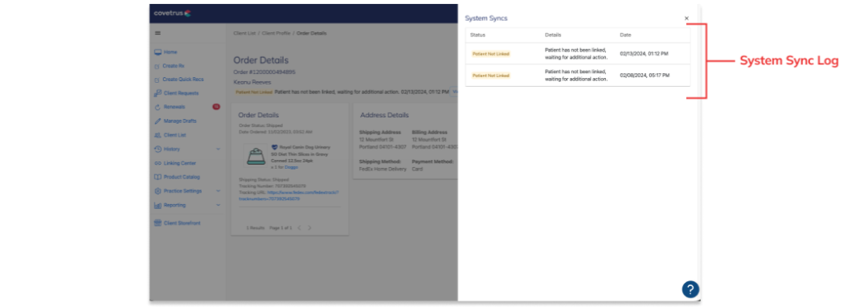The width and height of the screenshot is (868, 307).
Task: Click the Address Details card heading
Action: [384, 115]
